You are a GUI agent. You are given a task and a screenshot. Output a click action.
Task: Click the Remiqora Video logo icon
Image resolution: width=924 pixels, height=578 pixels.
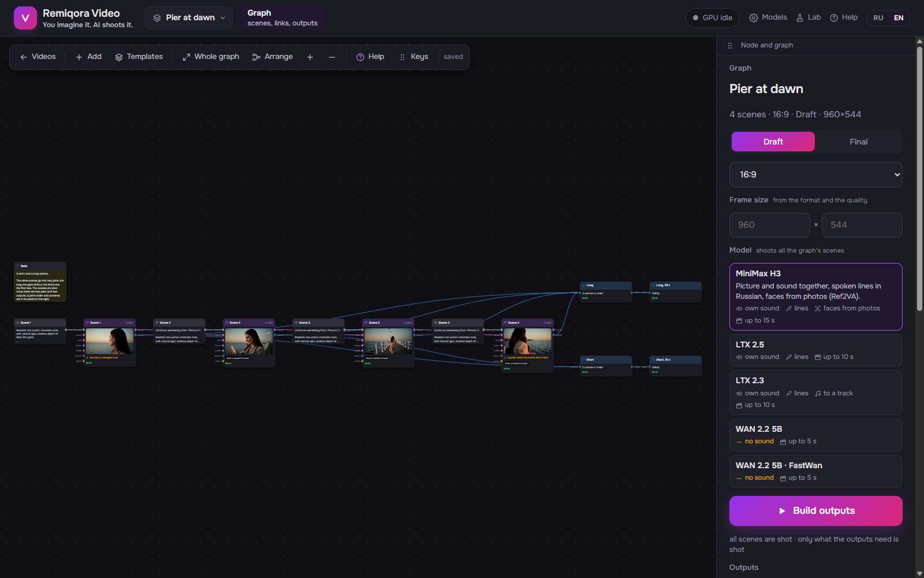point(25,18)
